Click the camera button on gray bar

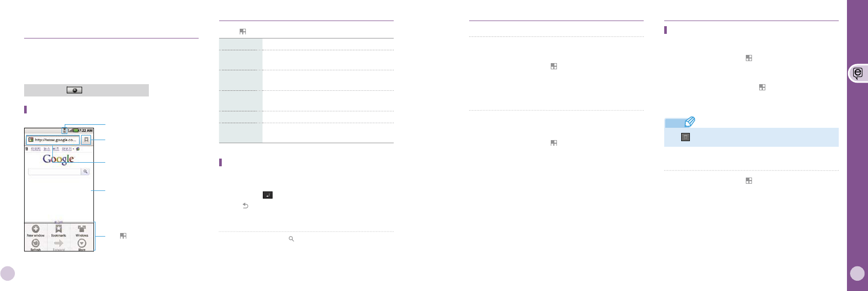point(74,90)
